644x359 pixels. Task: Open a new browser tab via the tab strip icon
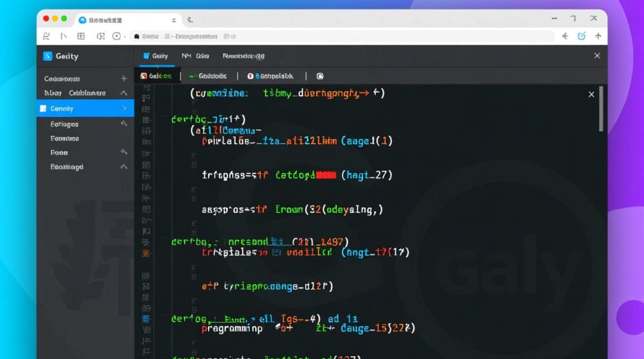point(190,20)
